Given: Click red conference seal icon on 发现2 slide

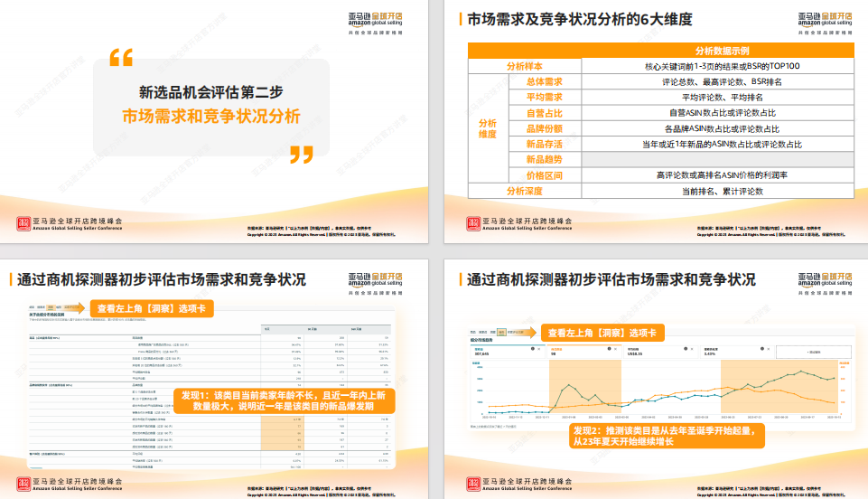Looking at the screenshot, I should (x=473, y=484).
